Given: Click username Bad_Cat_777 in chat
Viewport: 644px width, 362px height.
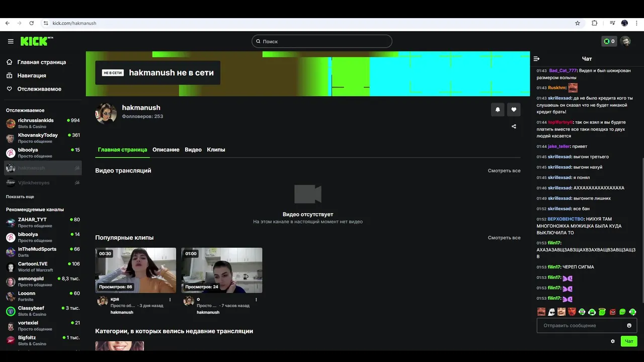Looking at the screenshot, I should point(562,71).
